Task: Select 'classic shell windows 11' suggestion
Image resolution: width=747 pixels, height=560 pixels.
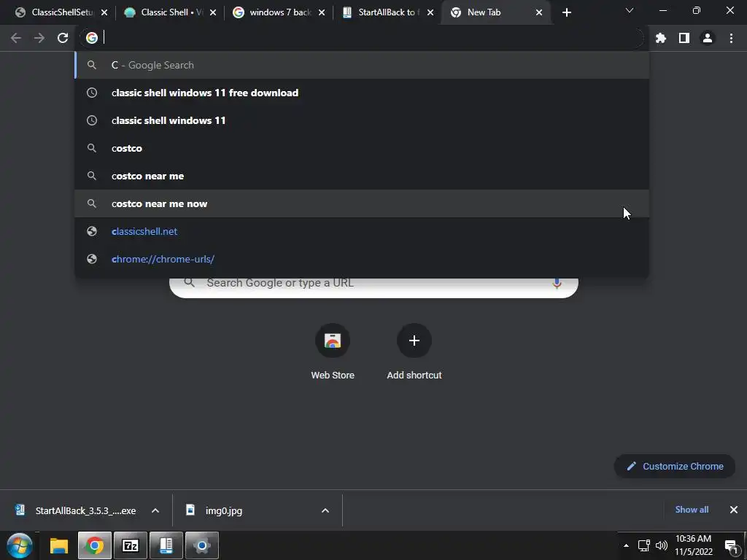Action: pos(362,120)
